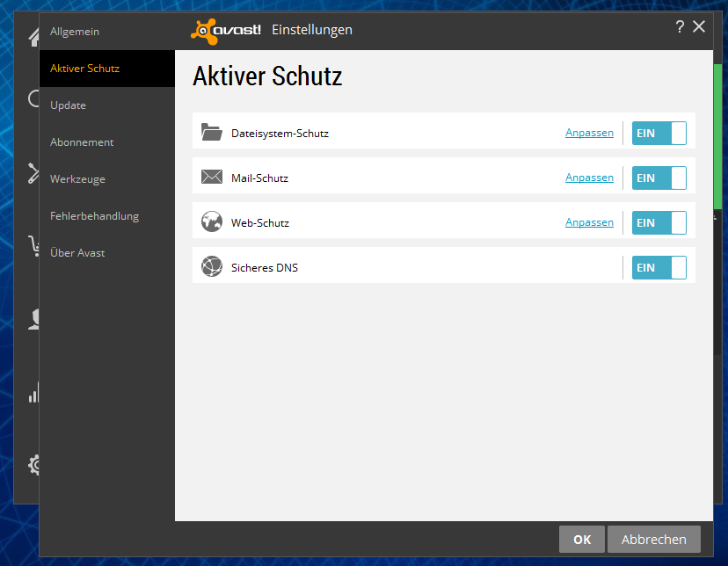Click the Dateisystem-Schutz label text

tap(280, 134)
